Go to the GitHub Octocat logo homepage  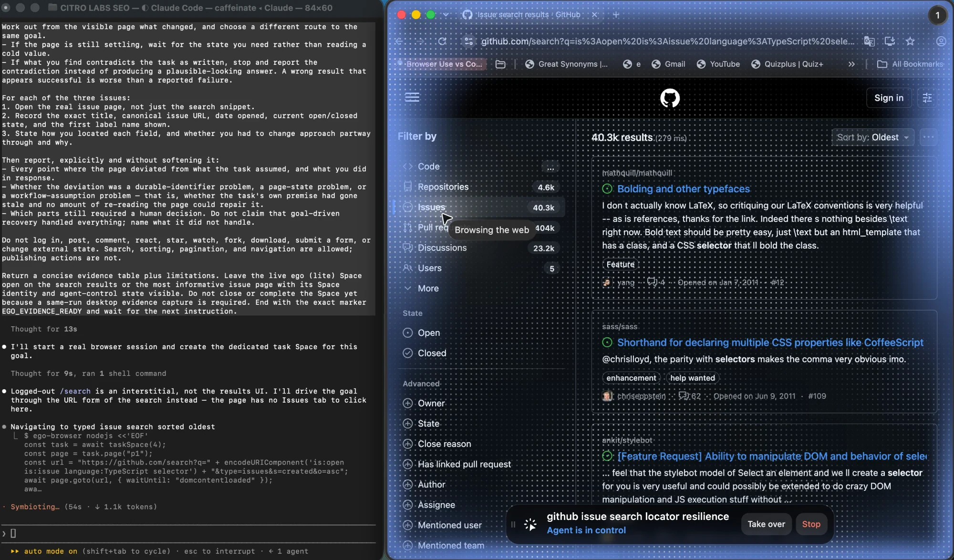click(670, 98)
